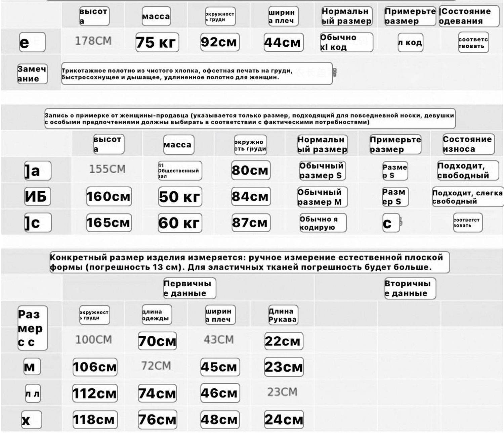Select the 'х' size row label

tap(31, 420)
